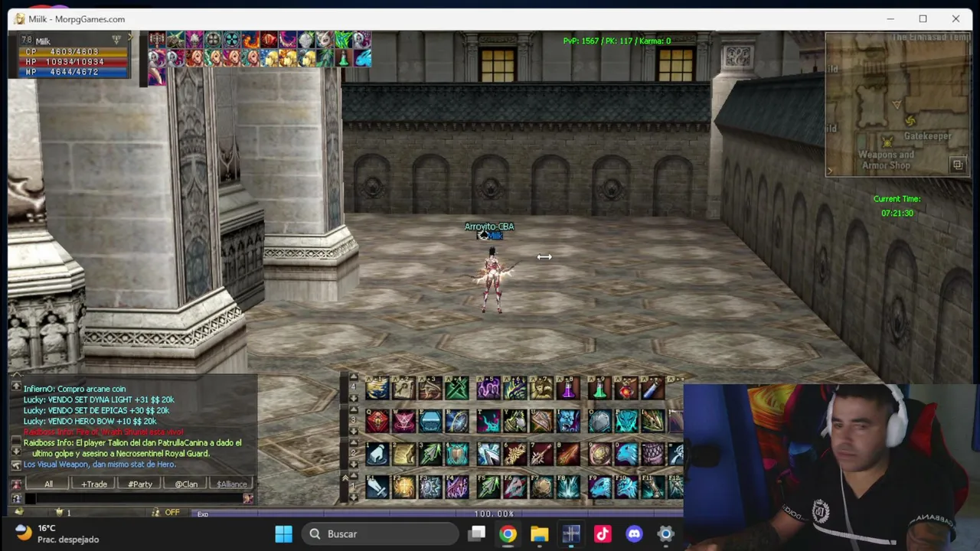Trigger the F4 purple feather skill

pos(457,487)
